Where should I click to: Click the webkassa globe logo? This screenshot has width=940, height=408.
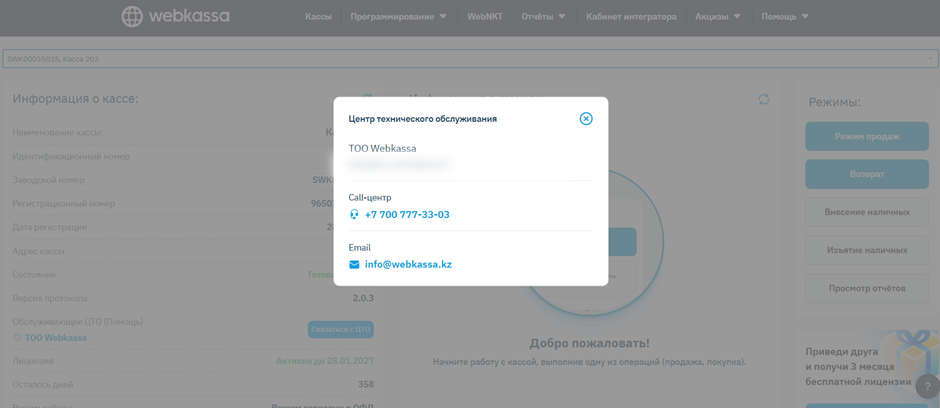[132, 16]
